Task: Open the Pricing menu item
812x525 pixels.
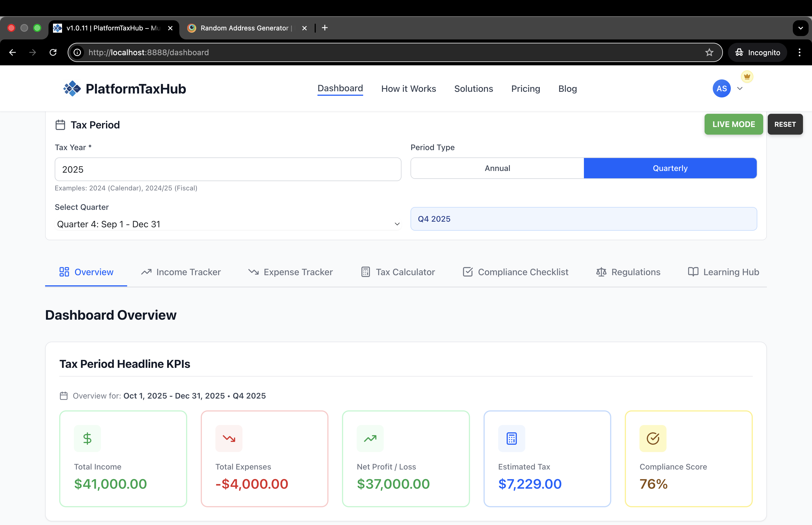Action: pos(526,89)
